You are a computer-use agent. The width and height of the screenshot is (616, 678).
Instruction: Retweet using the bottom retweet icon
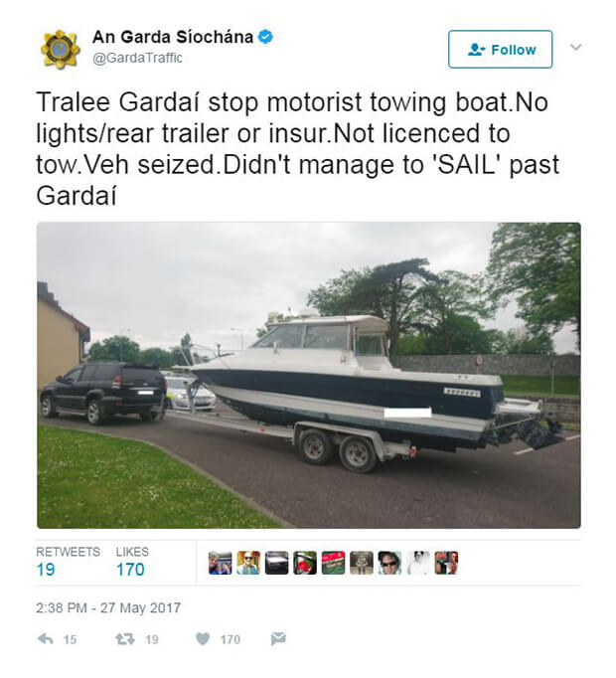click(x=125, y=638)
